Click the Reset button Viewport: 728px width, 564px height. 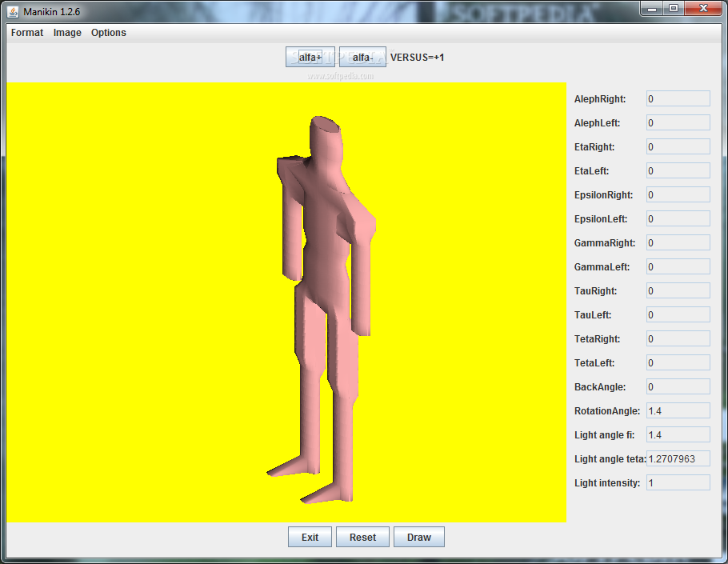tap(362, 537)
